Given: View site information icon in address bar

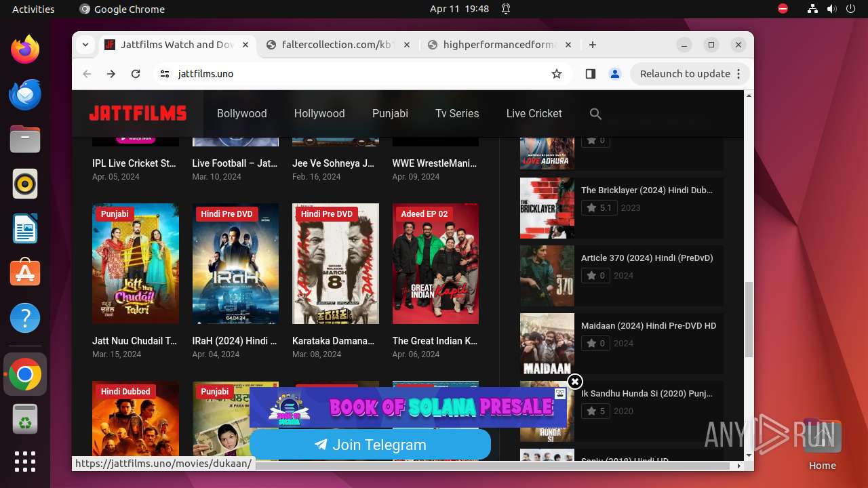Looking at the screenshot, I should point(164,74).
